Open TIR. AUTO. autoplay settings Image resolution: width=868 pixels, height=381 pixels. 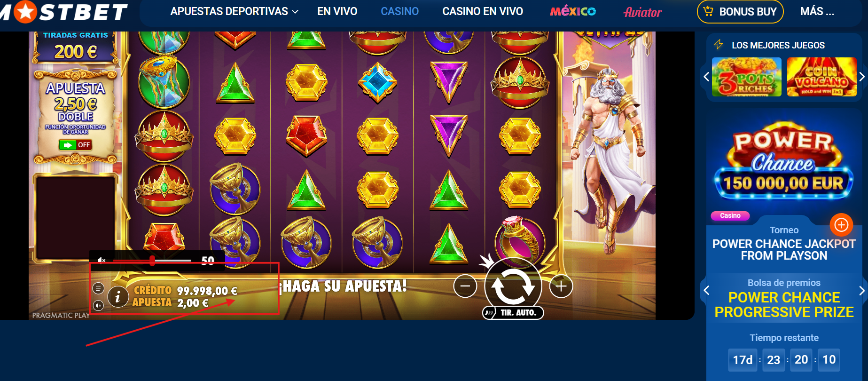point(513,312)
